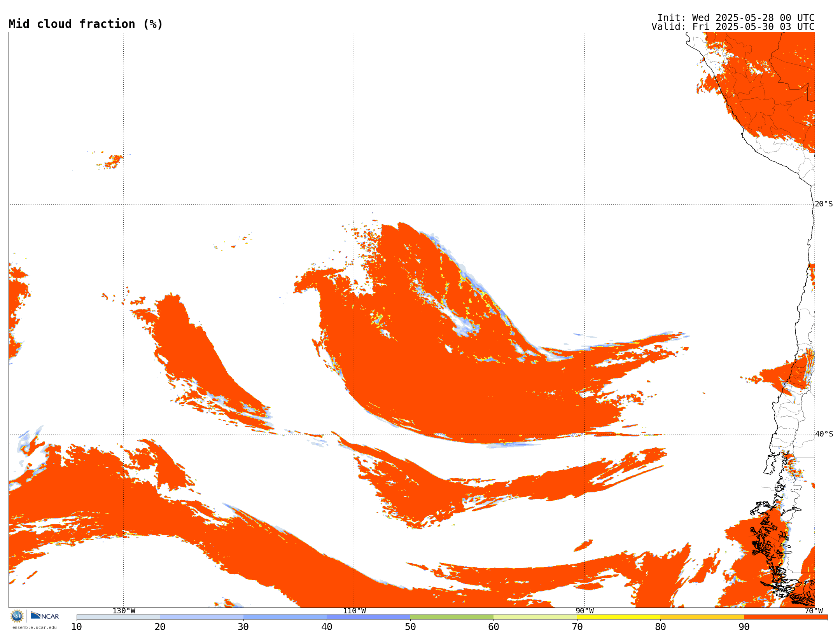Click the '90' colorbar tick label
840x632 pixels.
[744, 627]
